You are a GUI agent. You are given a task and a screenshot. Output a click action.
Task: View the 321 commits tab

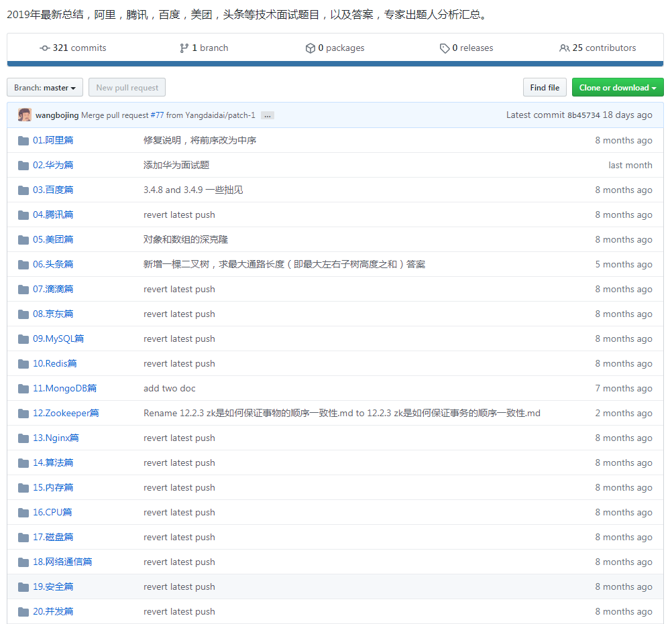[73, 48]
